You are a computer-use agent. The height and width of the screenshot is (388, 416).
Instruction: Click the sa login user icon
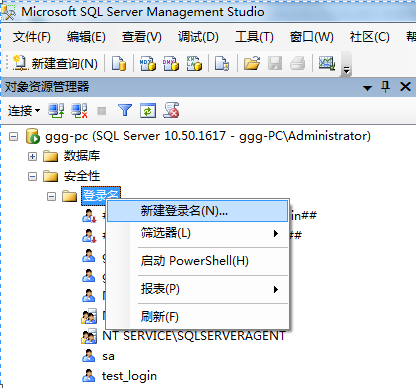pyautogui.click(x=89, y=356)
